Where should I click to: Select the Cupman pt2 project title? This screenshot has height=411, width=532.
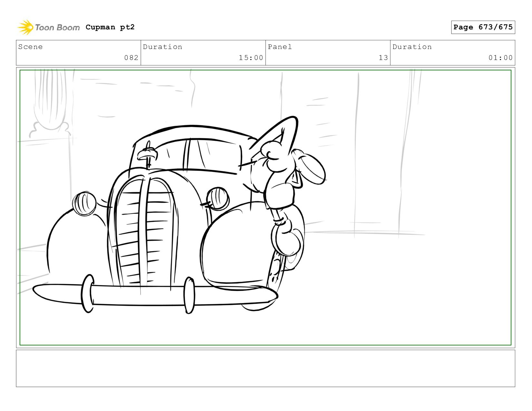(110, 27)
